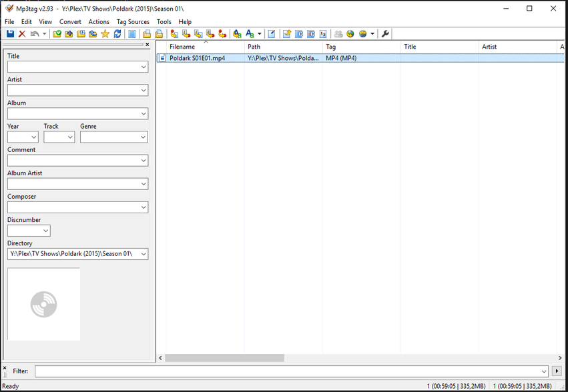Select the file Poldark S01E01.mp4

click(198, 58)
